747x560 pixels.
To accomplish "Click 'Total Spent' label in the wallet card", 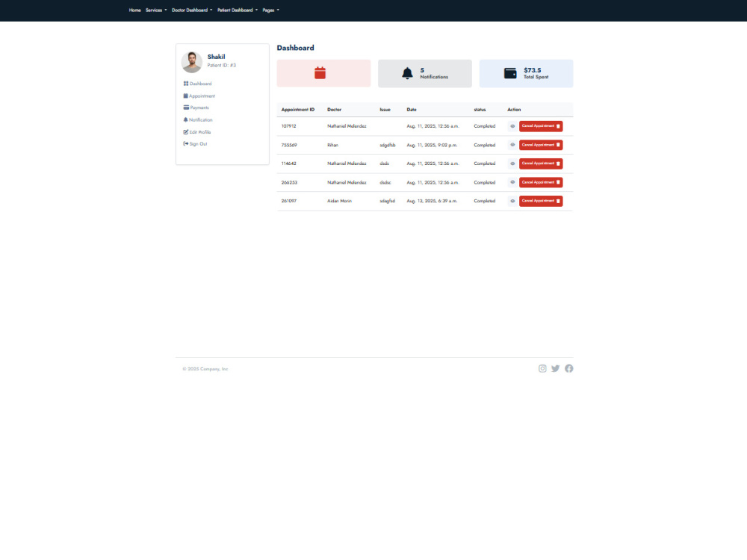I will click(536, 77).
